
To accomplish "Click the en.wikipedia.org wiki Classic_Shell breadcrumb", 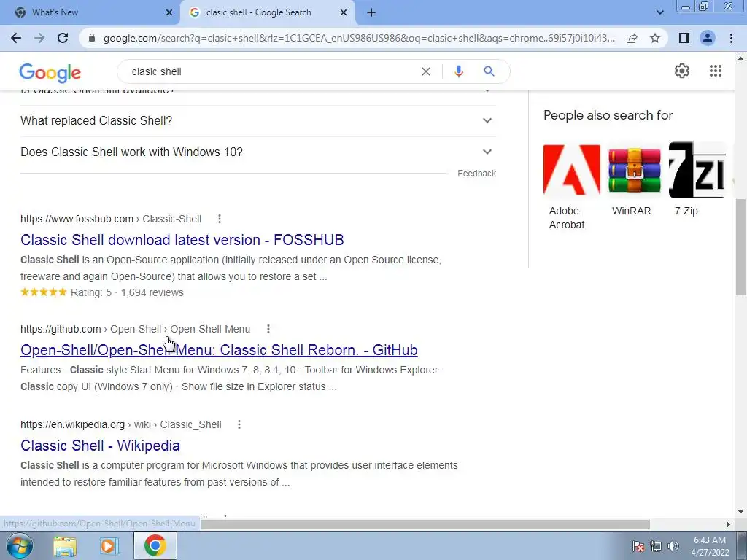I will [x=121, y=424].
